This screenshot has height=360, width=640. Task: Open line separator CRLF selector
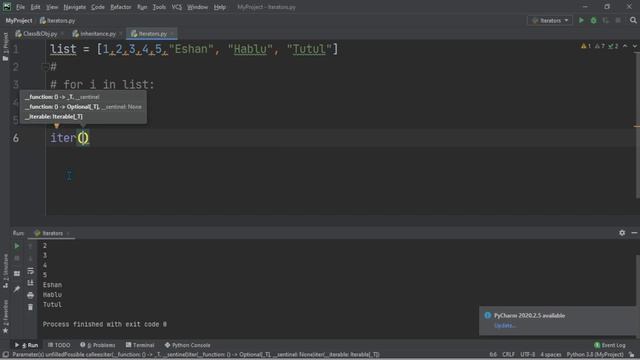[508, 355]
